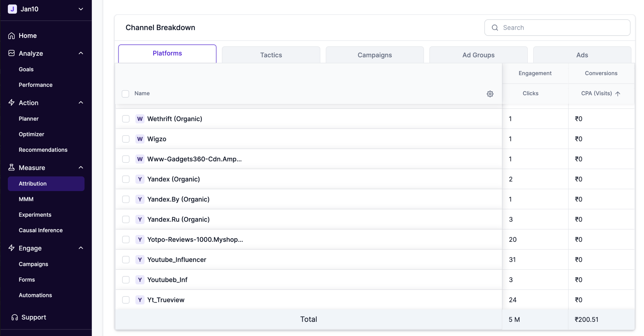
Task: Collapse the Analyze section chevron
Action: [81, 53]
